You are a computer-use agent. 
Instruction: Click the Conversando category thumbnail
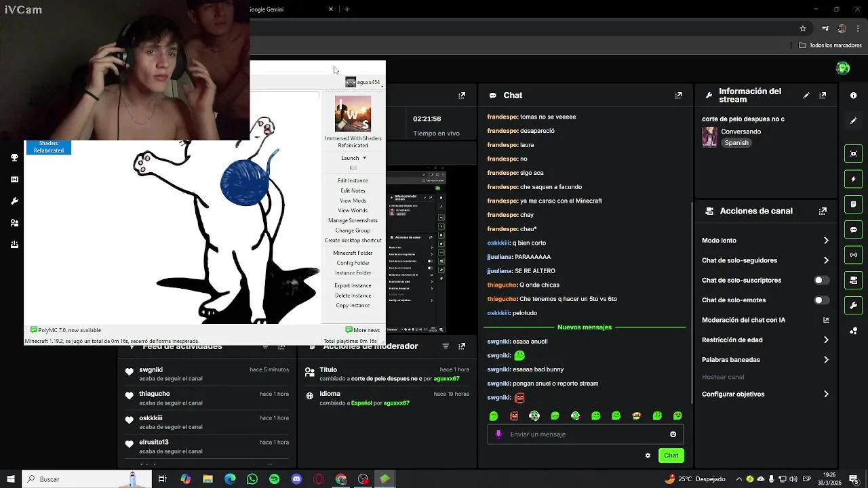[x=709, y=137]
